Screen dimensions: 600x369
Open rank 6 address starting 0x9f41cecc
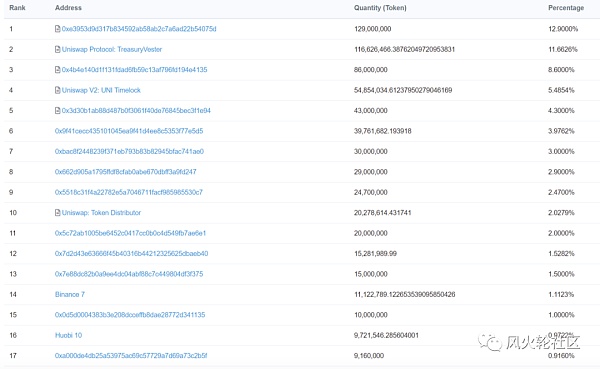tap(129, 131)
